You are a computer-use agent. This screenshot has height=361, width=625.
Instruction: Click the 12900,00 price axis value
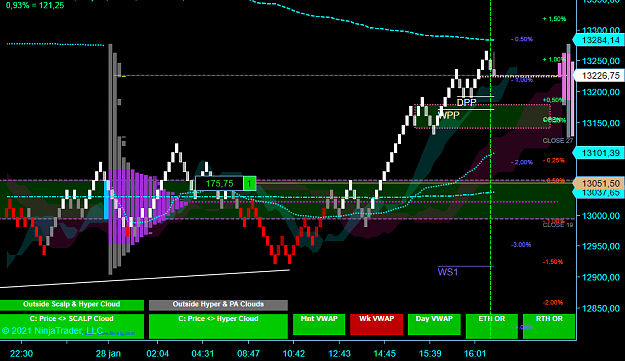601,277
